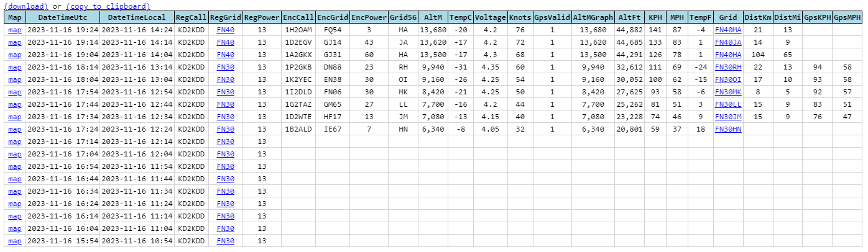Screen dimensions: 868x252
Task: Open the FN30LL grid link
Action: [727, 104]
